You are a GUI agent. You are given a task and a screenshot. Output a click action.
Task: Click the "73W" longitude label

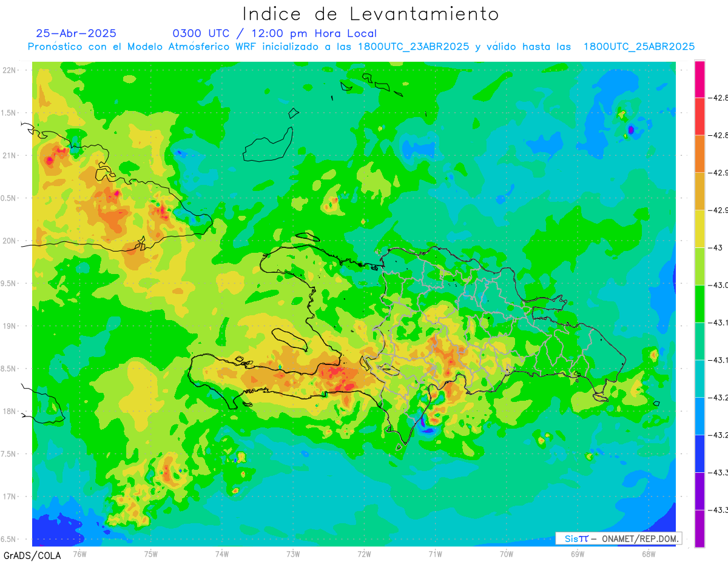pyautogui.click(x=293, y=554)
